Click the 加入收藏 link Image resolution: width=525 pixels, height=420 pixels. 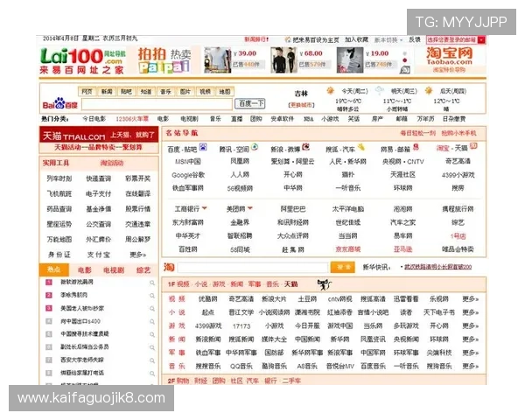click(x=357, y=39)
